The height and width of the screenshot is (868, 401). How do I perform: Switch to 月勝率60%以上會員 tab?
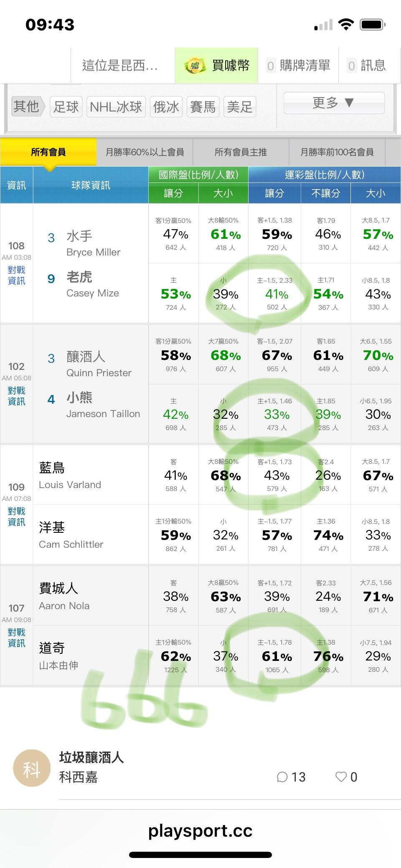[145, 152]
